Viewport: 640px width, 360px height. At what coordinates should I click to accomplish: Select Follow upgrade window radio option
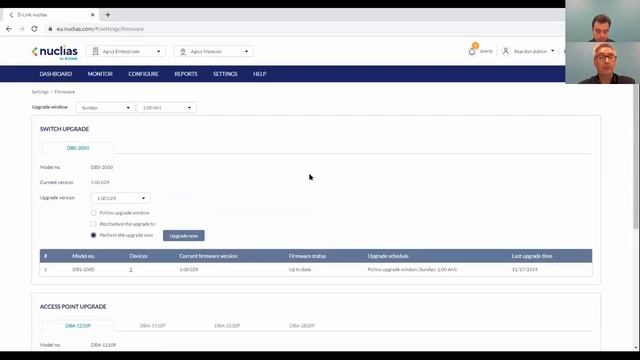click(x=93, y=213)
